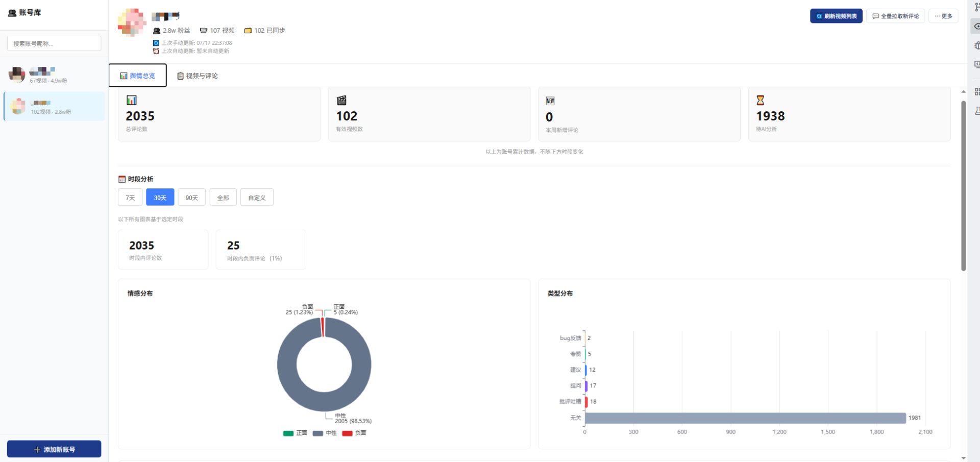Image resolution: width=980 pixels, height=462 pixels.
Task: Click the page vertical scrollbar thumb
Action: pos(964,186)
